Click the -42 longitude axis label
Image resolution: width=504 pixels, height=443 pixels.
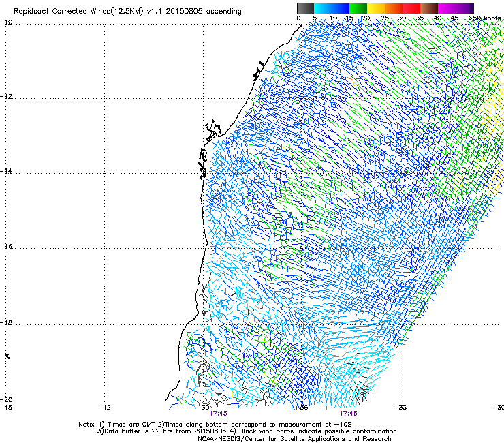click(x=104, y=408)
